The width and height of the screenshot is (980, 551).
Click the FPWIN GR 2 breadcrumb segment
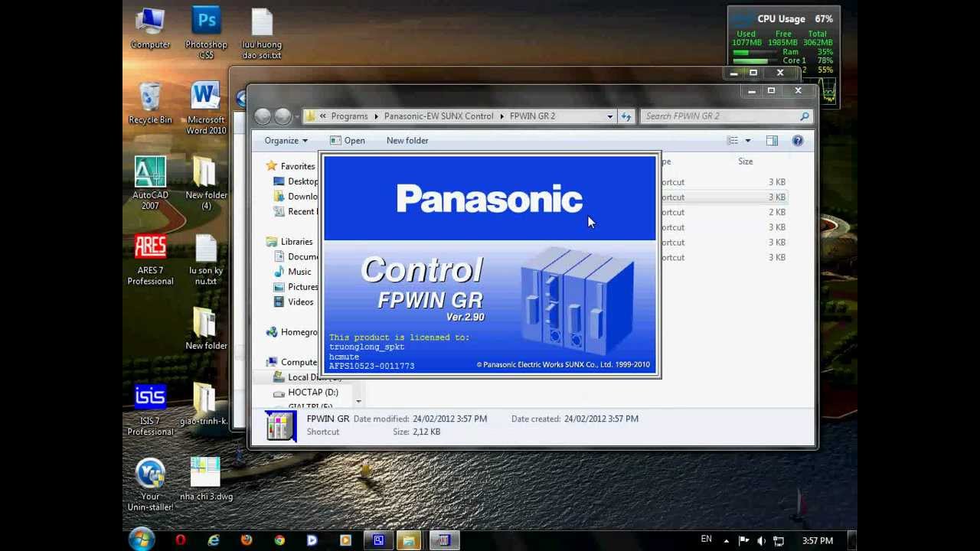[532, 116]
